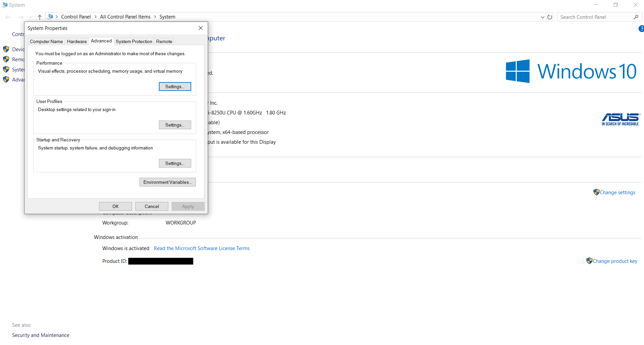This screenshot has width=644, height=345.
Task: Click the Change settings link
Action: [618, 193]
